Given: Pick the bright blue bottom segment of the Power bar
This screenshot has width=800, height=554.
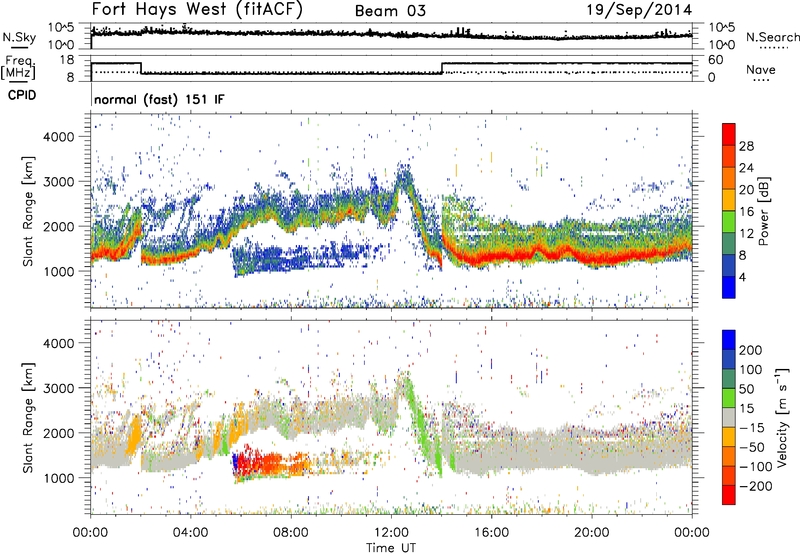Looking at the screenshot, I should pyautogui.click(x=729, y=288).
